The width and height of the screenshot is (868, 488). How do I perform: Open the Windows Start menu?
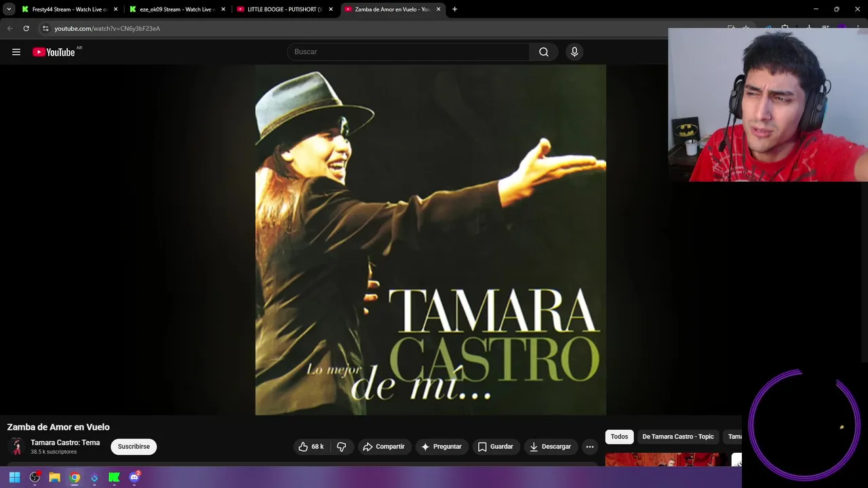pyautogui.click(x=14, y=478)
